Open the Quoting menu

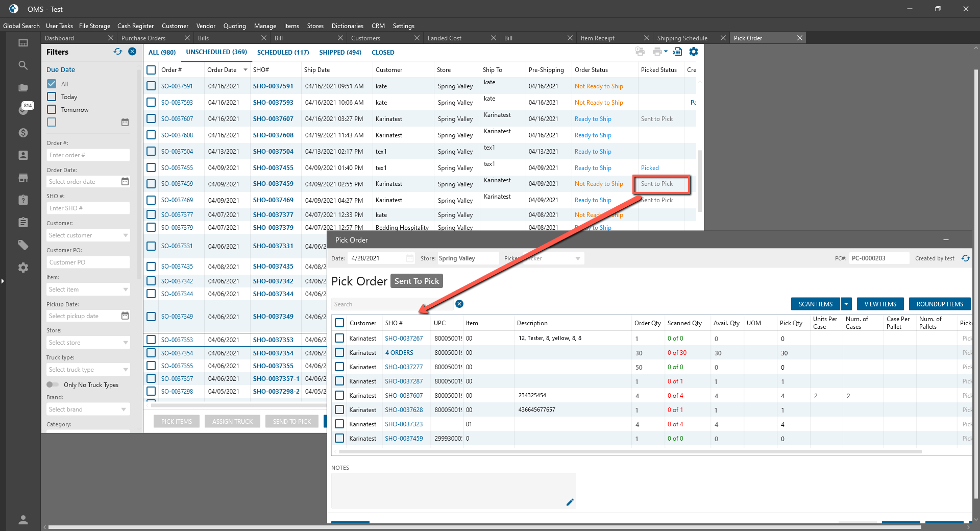[235, 26]
